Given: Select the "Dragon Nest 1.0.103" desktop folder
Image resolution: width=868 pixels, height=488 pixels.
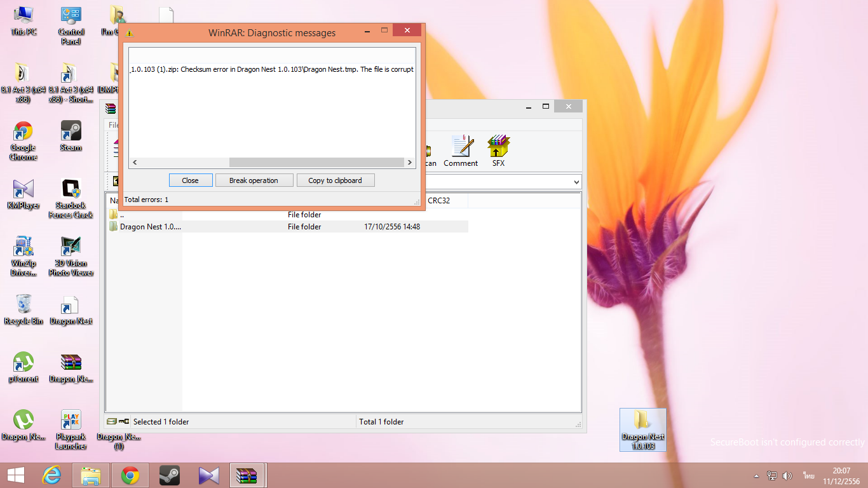Looking at the screenshot, I should [x=642, y=430].
